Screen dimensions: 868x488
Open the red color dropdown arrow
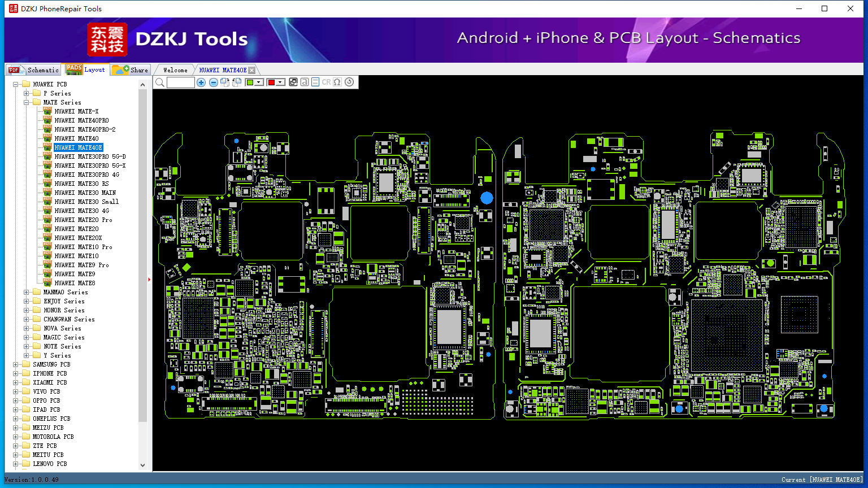[x=280, y=82]
